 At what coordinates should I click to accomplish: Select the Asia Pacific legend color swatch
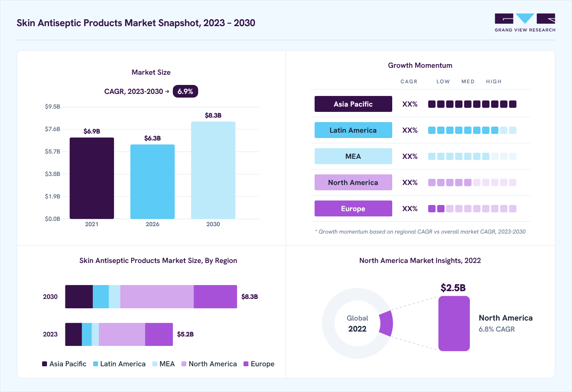tap(45, 364)
